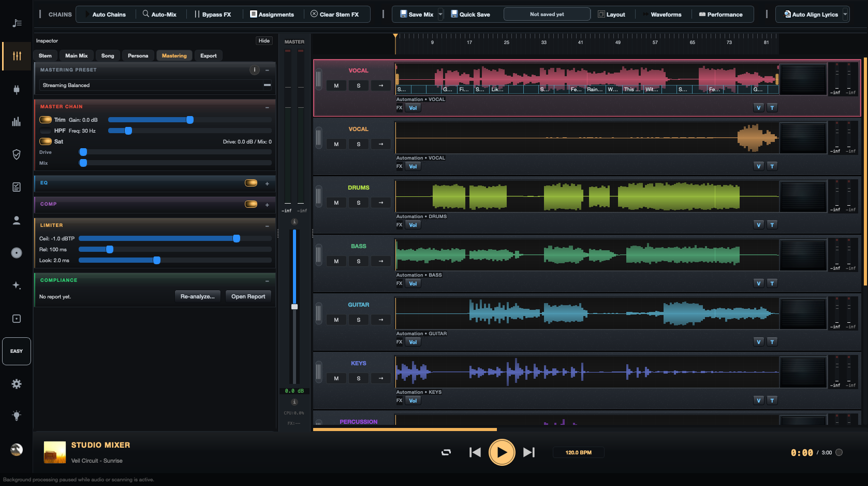
Task: Click the 120.0 BPM tempo field
Action: pyautogui.click(x=578, y=452)
